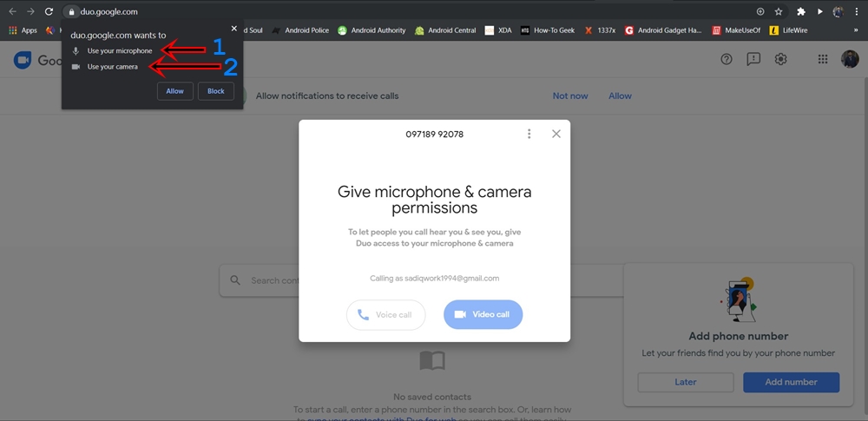The width and height of the screenshot is (868, 421).
Task: Open the Chrome profile avatar in the toolbar
Action: click(838, 11)
